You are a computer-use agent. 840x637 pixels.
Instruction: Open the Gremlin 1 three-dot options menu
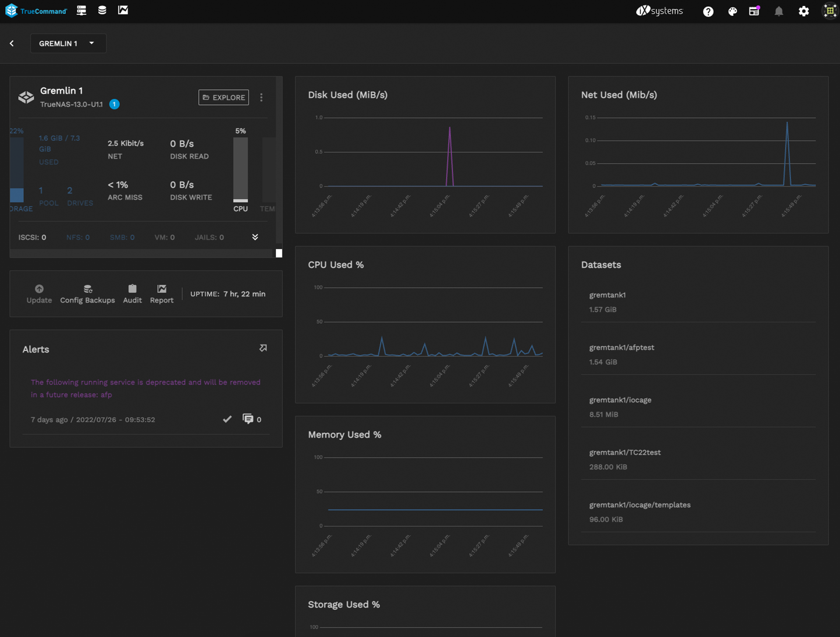click(261, 97)
